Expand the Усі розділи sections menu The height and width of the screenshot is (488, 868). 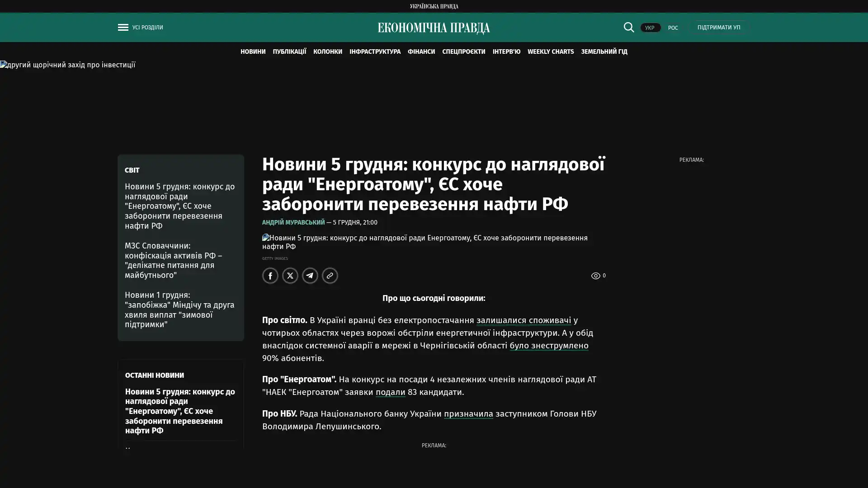point(147,27)
